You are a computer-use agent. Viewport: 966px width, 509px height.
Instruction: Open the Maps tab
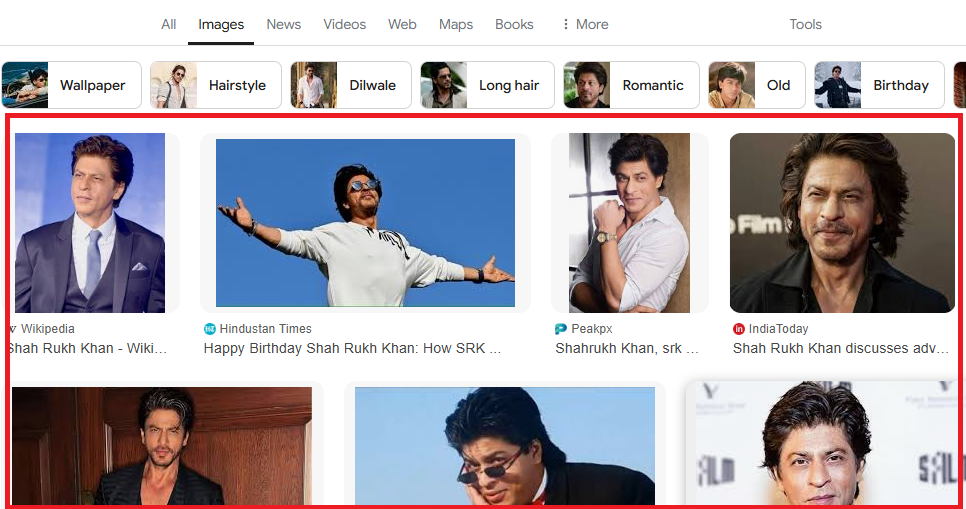point(456,24)
